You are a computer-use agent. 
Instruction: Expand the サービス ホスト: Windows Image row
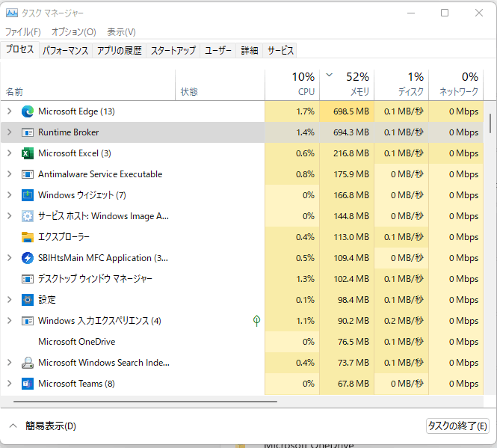click(x=10, y=216)
